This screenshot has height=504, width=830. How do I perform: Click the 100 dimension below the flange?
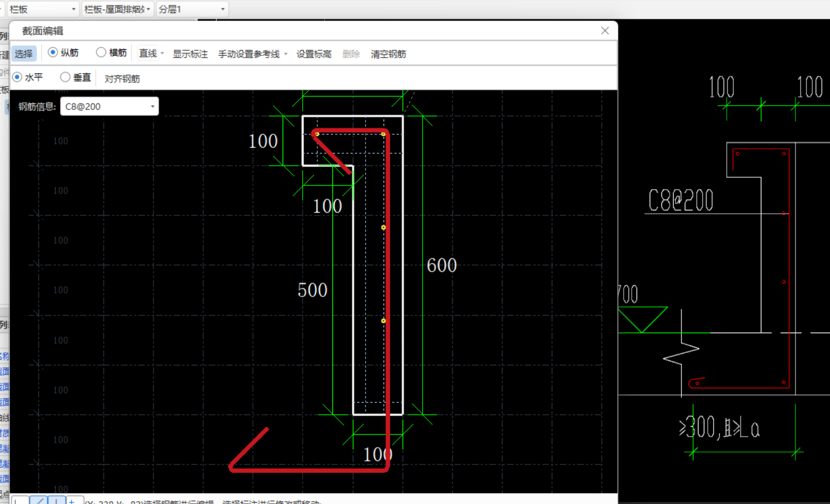328,206
